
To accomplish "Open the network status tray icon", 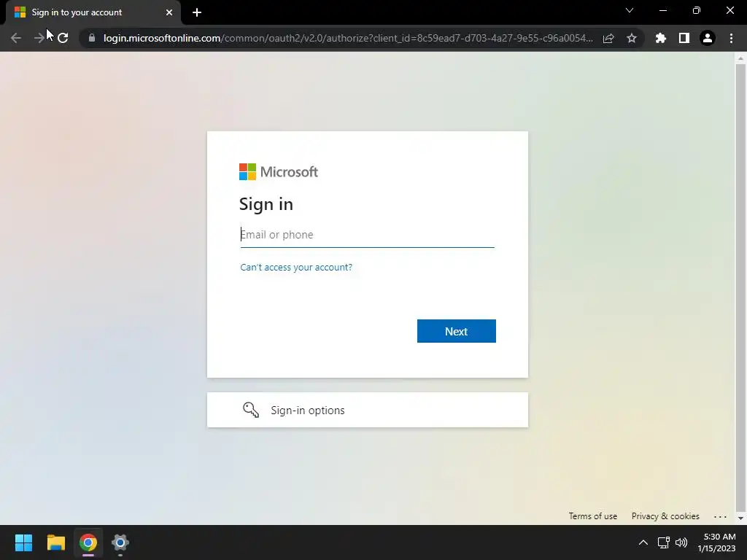I will pyautogui.click(x=664, y=542).
